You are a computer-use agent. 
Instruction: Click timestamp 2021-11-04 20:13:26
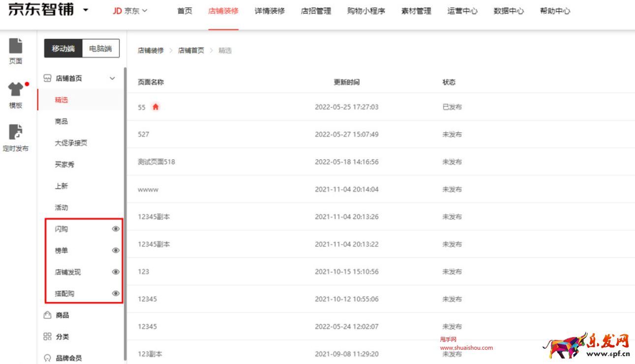(x=347, y=217)
